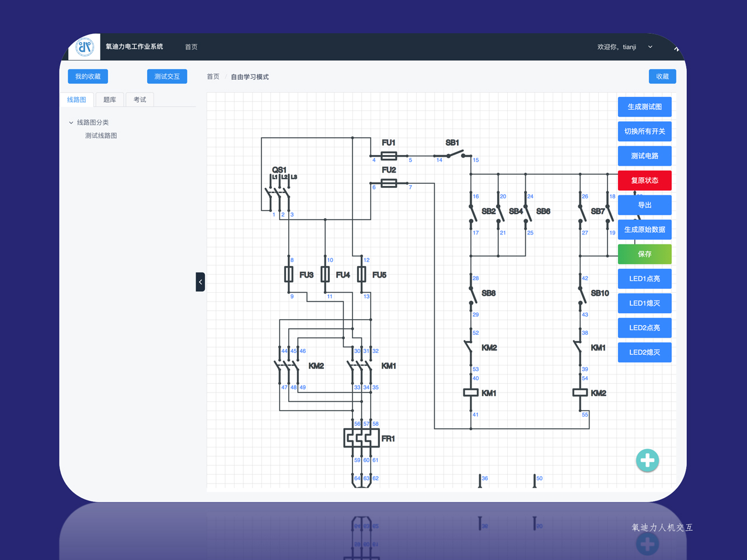This screenshot has height=560, width=747.
Task: Switch to the 考试 tab
Action: [140, 100]
